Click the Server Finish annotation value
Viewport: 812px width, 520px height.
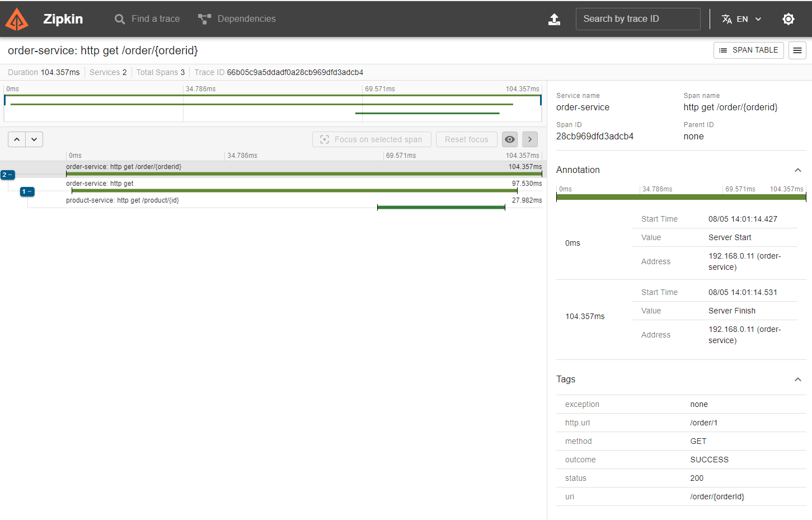732,311
